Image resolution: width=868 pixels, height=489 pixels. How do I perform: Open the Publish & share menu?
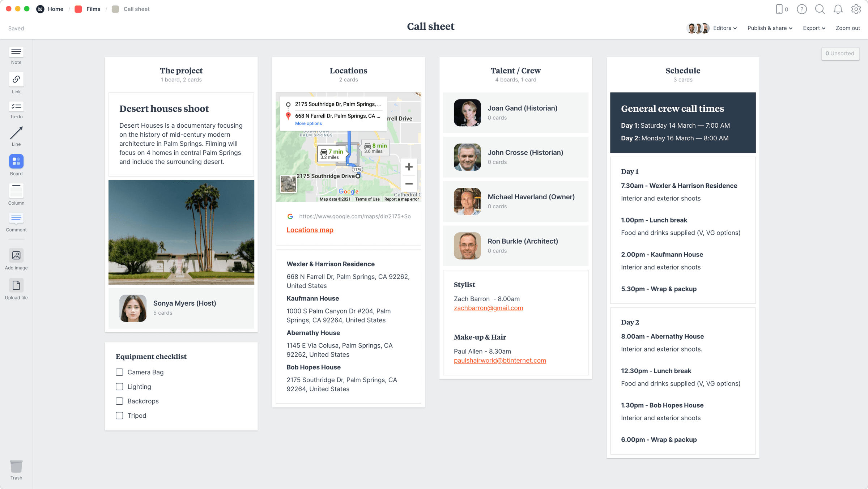tap(770, 28)
